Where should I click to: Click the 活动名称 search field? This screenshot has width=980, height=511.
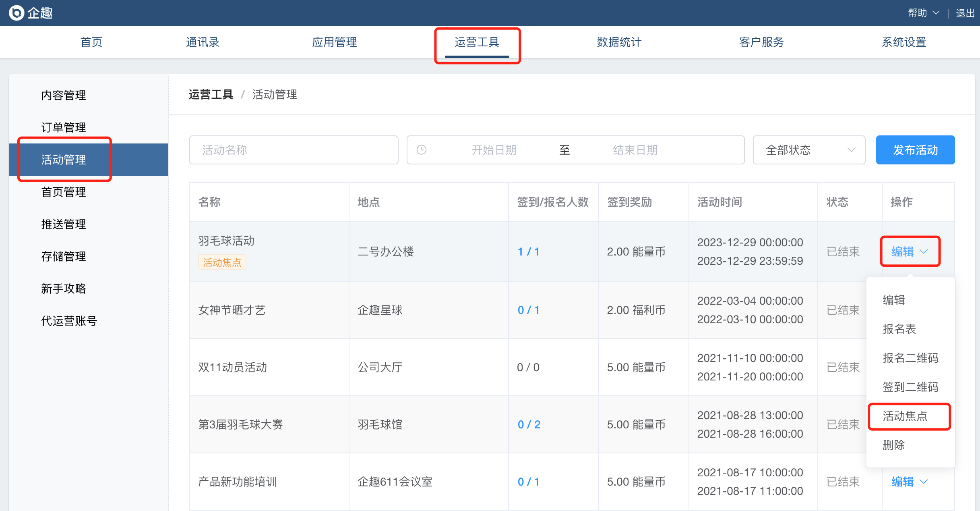click(x=294, y=150)
